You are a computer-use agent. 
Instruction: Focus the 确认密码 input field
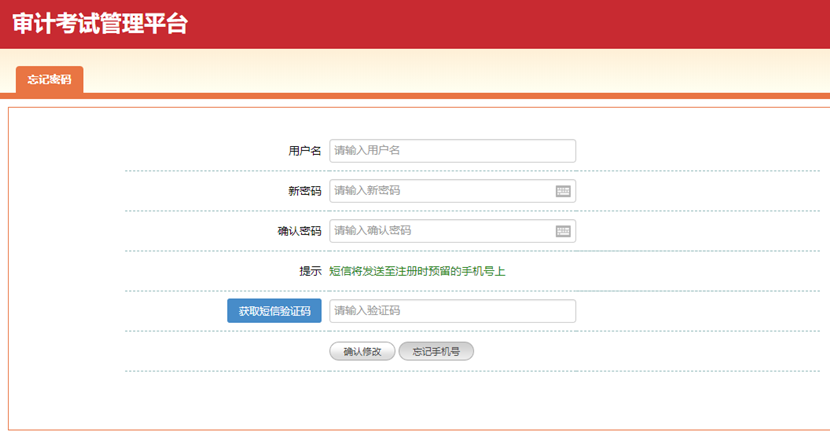pyautogui.click(x=440, y=231)
